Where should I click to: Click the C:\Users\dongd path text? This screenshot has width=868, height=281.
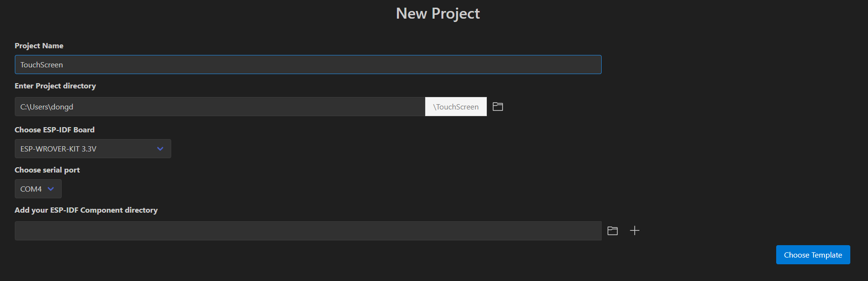[x=47, y=107]
